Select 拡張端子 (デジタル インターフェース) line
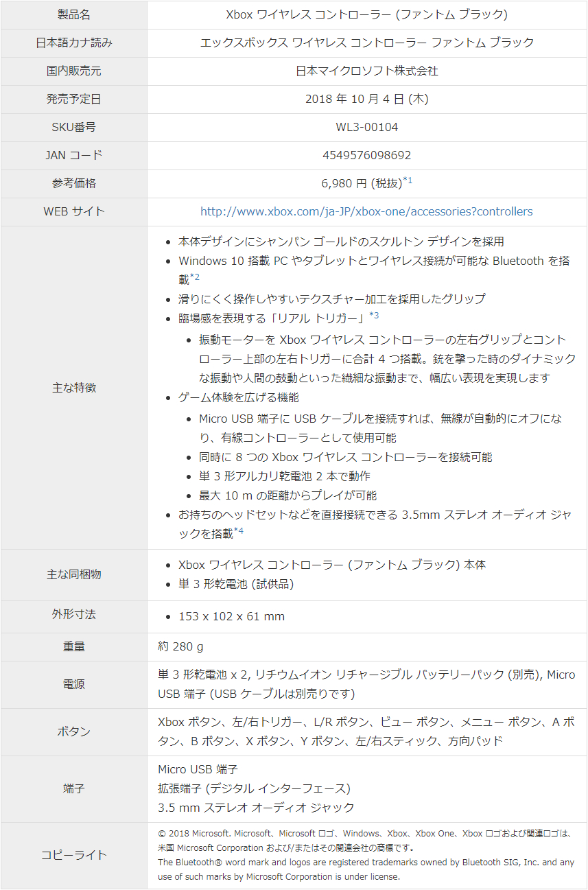 click(254, 788)
